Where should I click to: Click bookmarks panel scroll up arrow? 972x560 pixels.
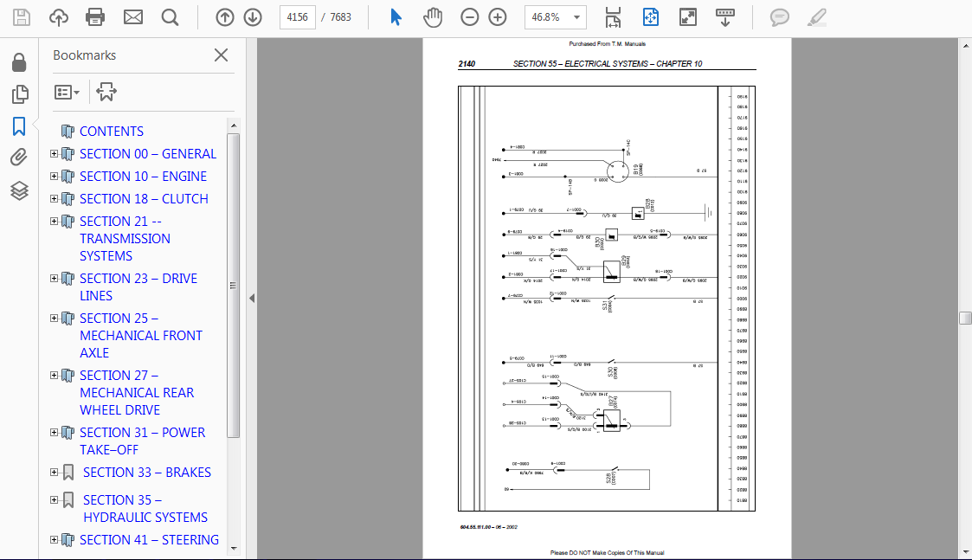(x=234, y=126)
